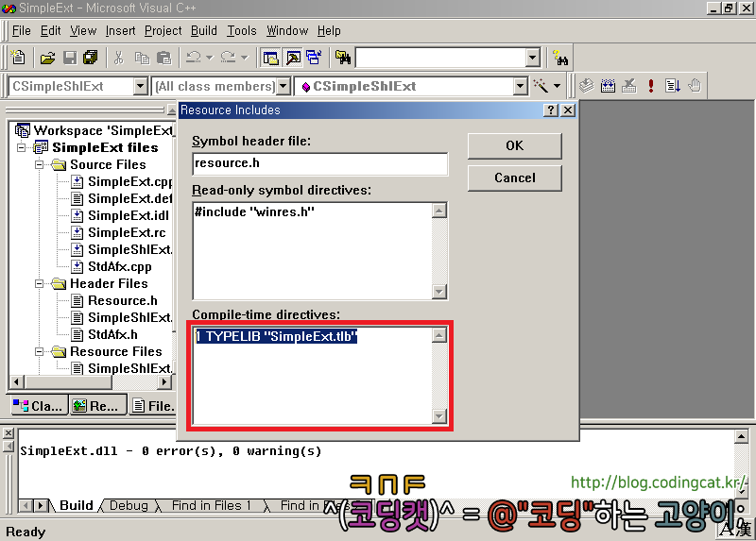Viewport: 756px width, 541px height.
Task: Click the Execute Program exclamation icon
Action: [x=651, y=86]
